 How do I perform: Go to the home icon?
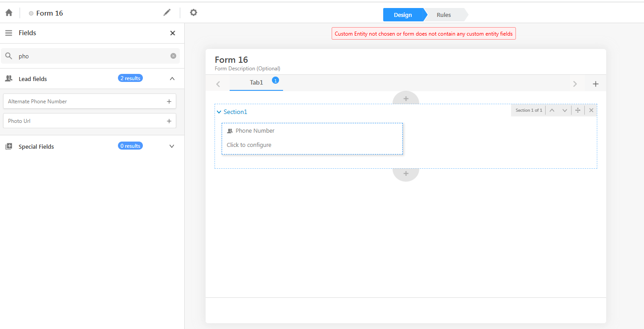click(9, 13)
